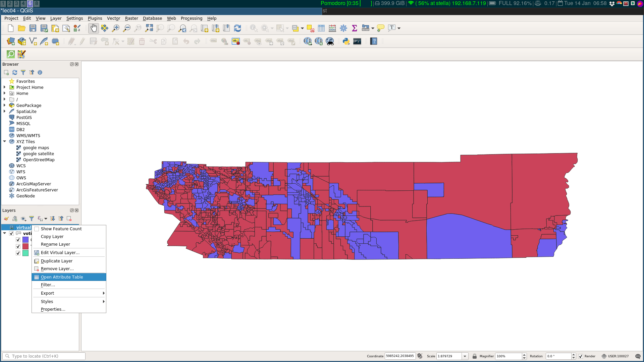Screen dimensions: 644x362
Task: Select the Pan Map hand tool
Action: [x=94, y=28]
